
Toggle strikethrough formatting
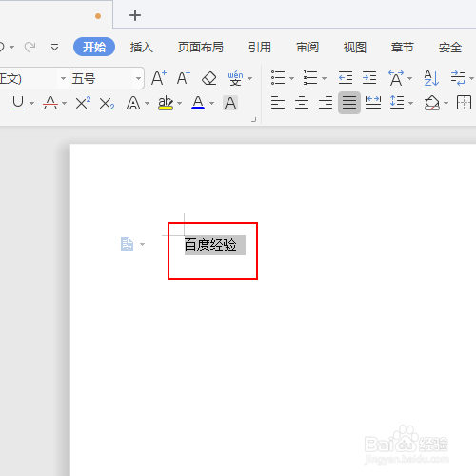pyautogui.click(x=50, y=103)
